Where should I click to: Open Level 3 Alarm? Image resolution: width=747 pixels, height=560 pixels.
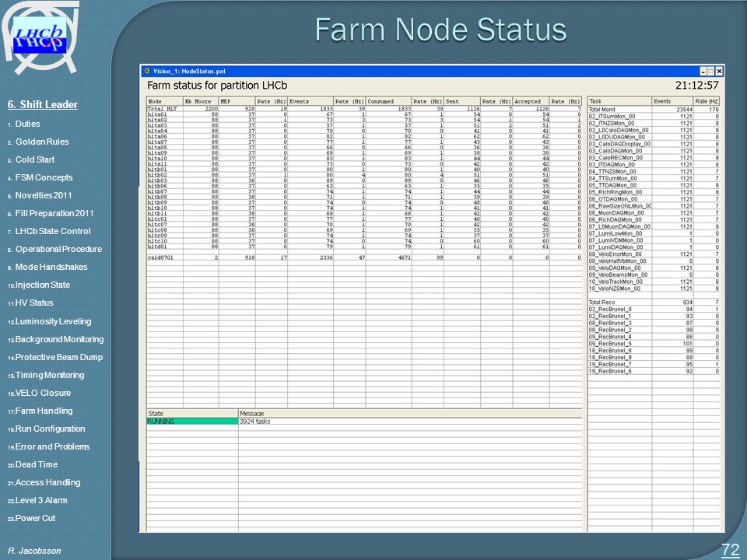pyautogui.click(x=41, y=500)
